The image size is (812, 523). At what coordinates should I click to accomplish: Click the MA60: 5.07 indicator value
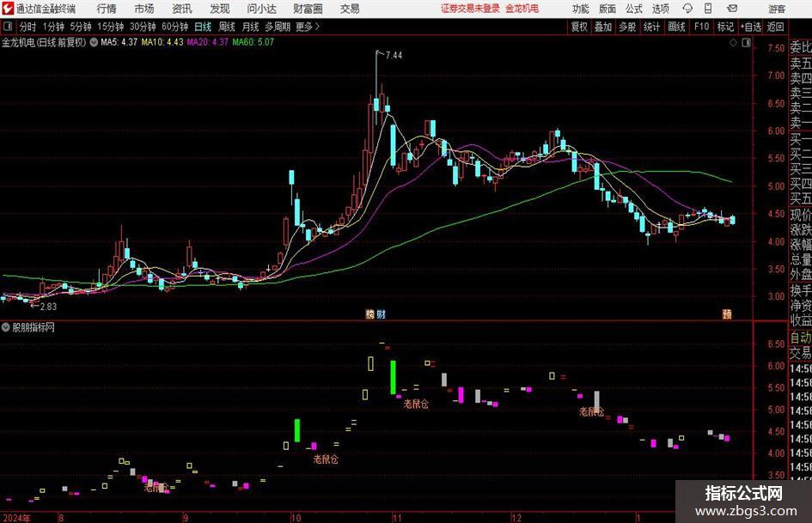[253, 42]
